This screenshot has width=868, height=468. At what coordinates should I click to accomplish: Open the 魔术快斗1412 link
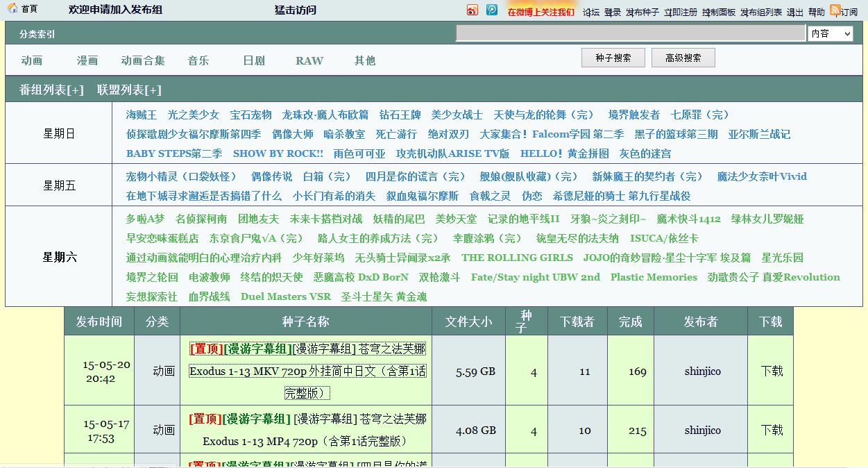(x=689, y=219)
